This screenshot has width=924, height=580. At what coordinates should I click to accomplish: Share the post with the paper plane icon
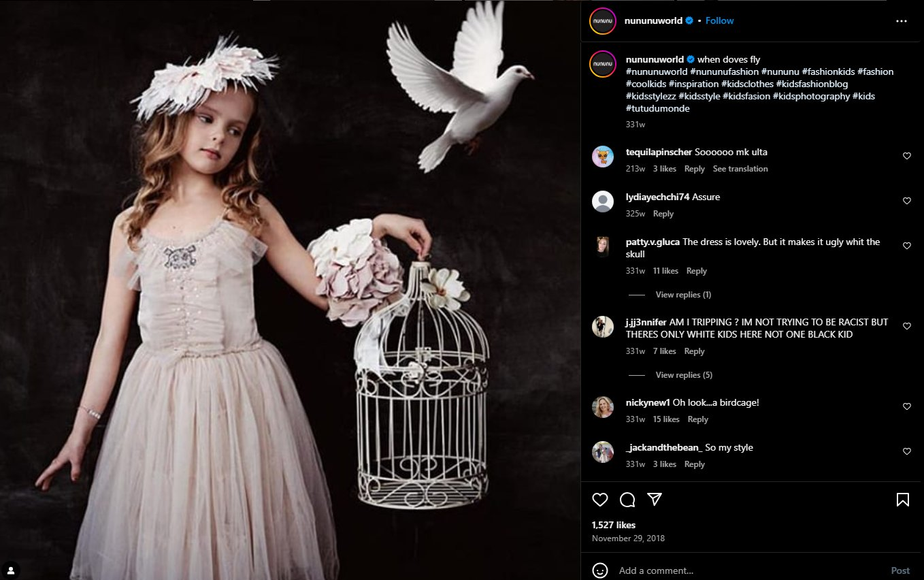pos(655,500)
